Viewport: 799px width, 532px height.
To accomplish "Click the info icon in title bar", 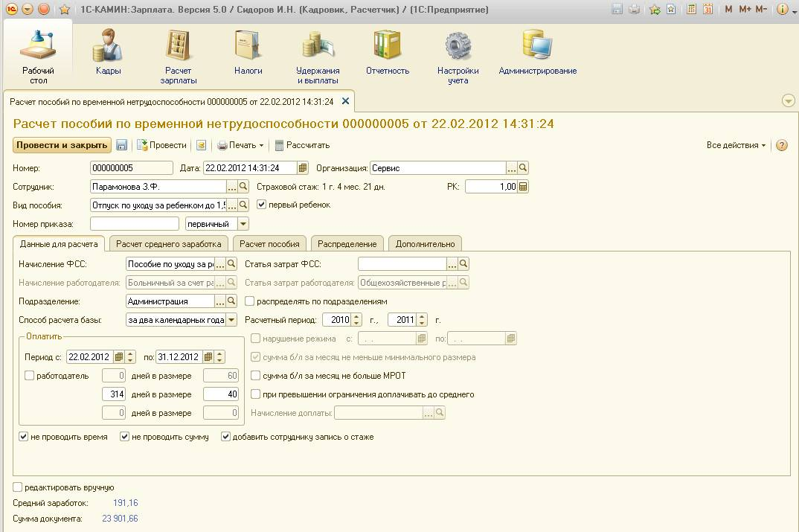I will click(x=782, y=9).
